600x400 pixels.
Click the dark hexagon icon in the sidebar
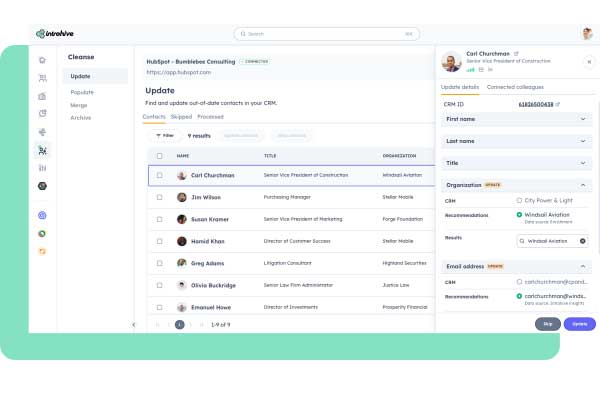click(42, 186)
